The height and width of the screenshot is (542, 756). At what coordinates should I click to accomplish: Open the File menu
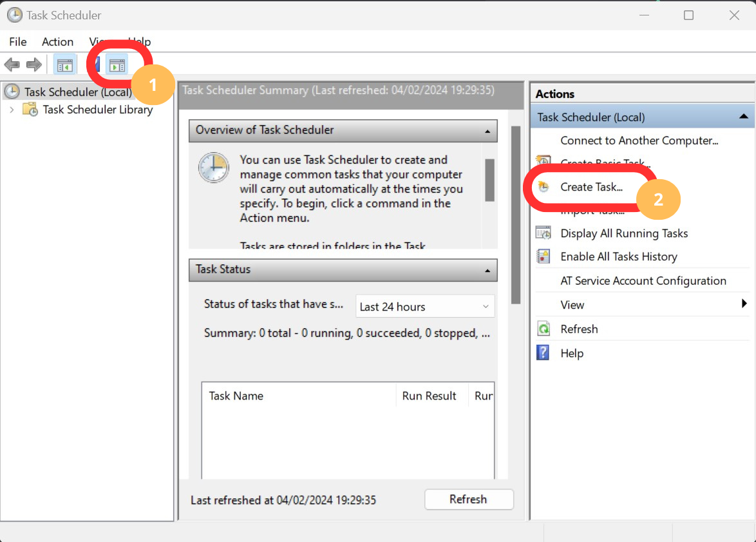tap(18, 42)
